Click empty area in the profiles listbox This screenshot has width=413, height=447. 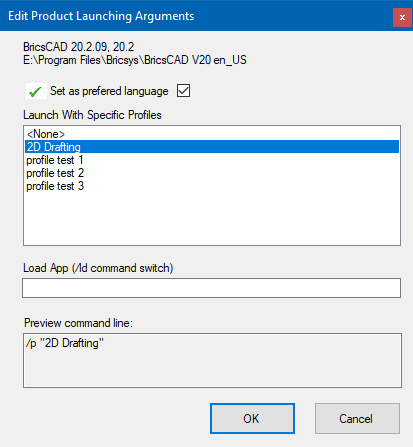pos(212,218)
